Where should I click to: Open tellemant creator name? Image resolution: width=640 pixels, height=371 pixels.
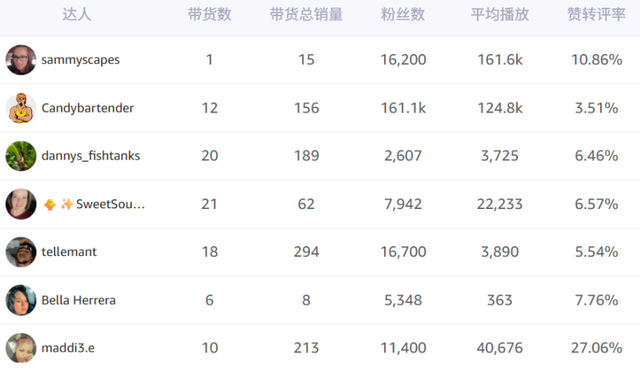(69, 252)
